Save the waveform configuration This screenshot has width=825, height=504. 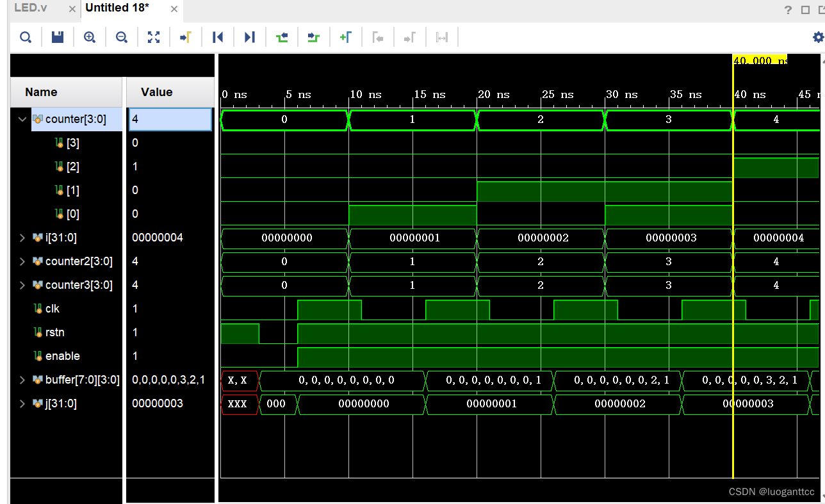(58, 37)
